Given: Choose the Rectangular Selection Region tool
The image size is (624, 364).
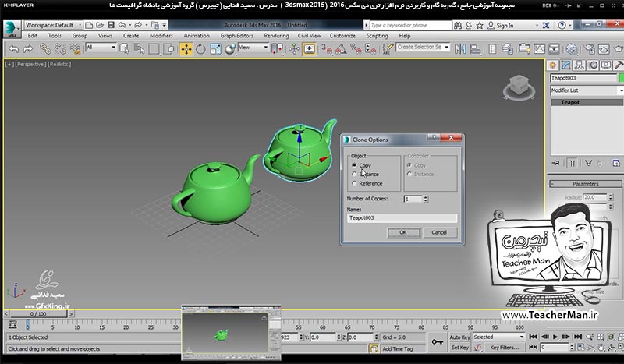Looking at the screenshot, I should [154, 49].
